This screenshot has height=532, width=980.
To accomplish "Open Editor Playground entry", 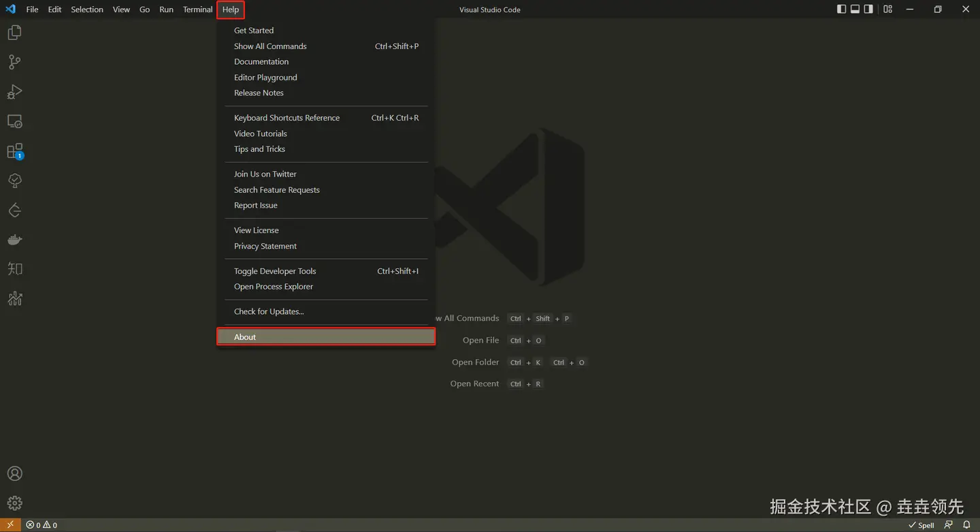I will [x=326, y=77].
